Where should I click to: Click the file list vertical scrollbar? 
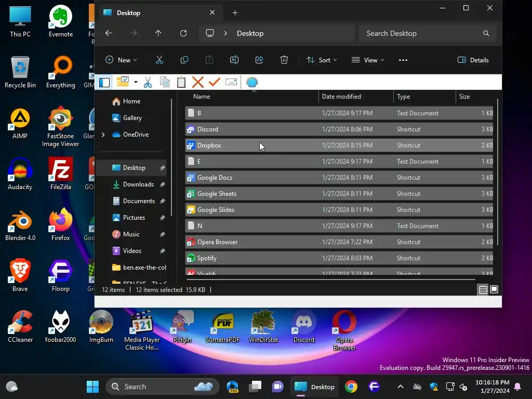pyautogui.click(x=498, y=172)
